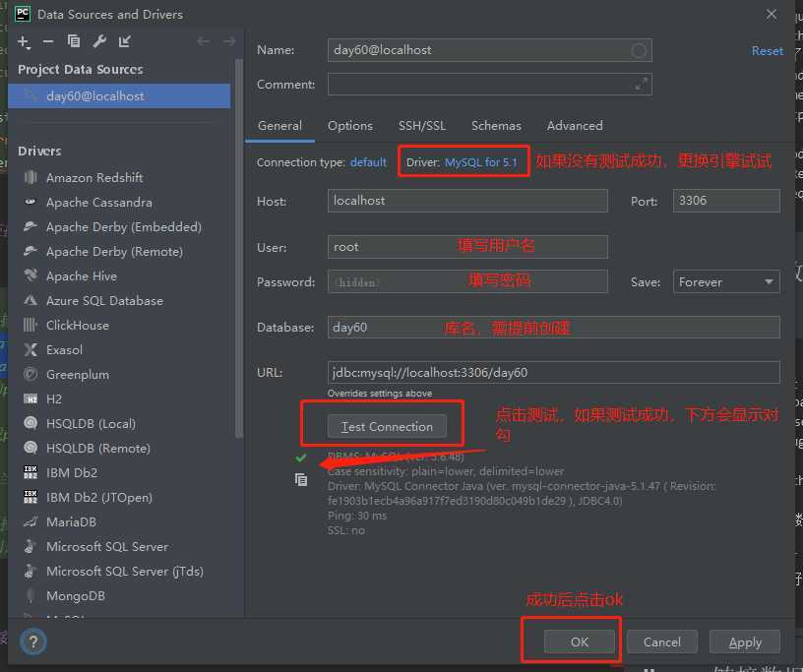Go back with left arrow icon
Viewport: 803px width, 672px height.
204,41
